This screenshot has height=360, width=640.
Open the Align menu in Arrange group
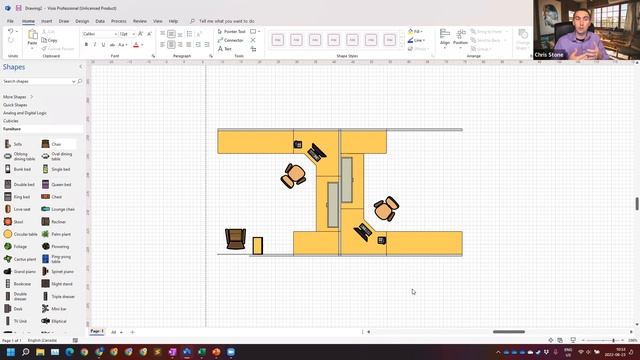tap(445, 38)
